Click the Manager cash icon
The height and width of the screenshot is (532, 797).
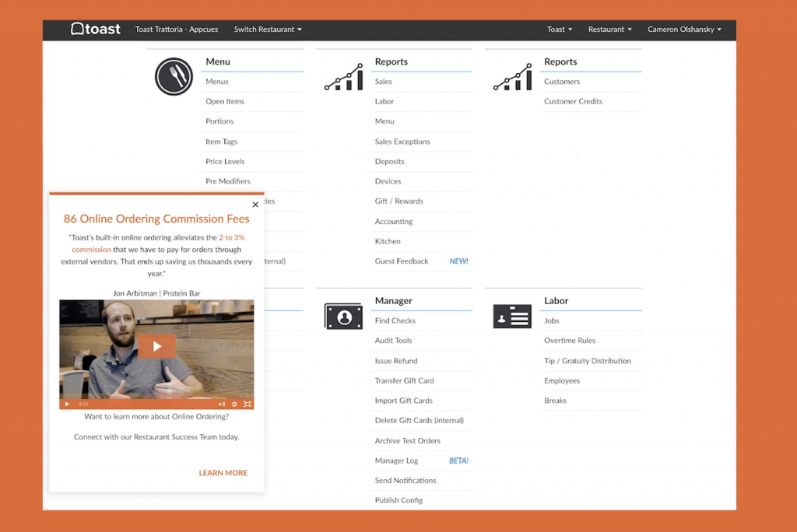(343, 317)
